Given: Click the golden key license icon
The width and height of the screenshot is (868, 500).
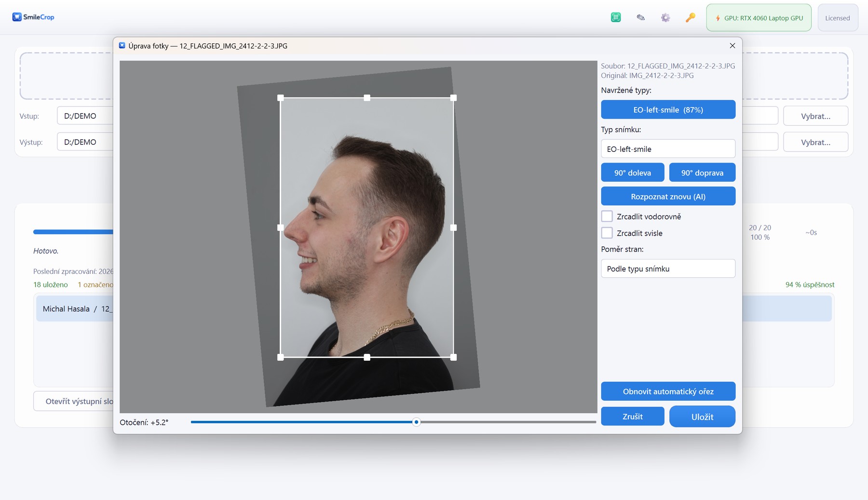Looking at the screenshot, I should pyautogui.click(x=691, y=17).
